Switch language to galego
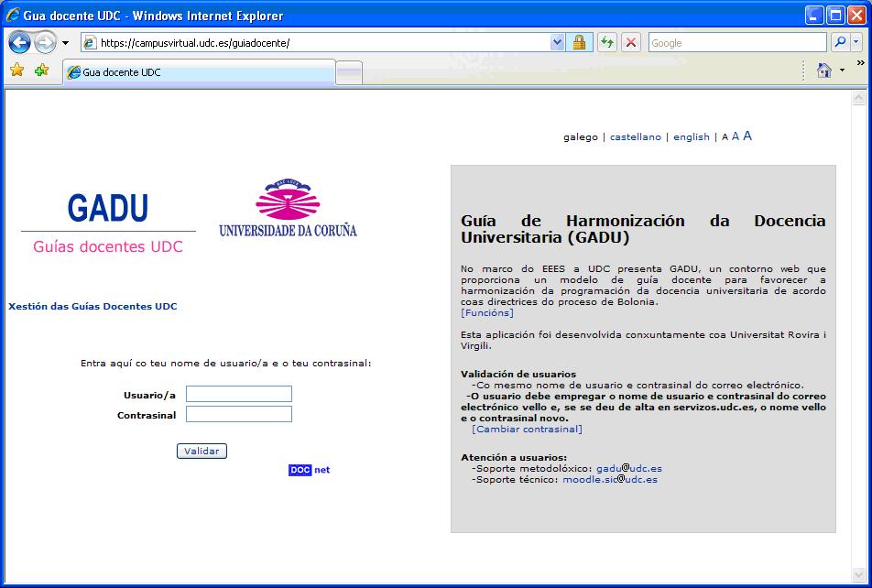Screen dimensions: 872x588 point(581,136)
